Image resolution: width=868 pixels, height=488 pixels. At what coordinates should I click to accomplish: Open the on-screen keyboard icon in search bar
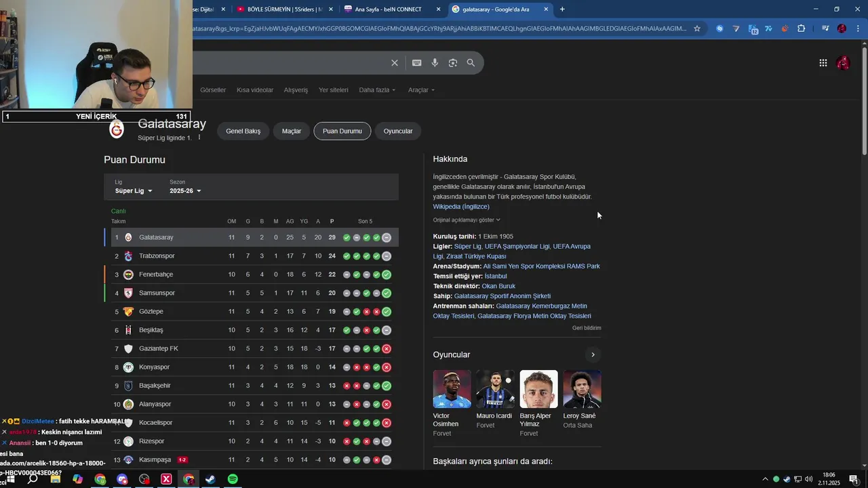[417, 63]
